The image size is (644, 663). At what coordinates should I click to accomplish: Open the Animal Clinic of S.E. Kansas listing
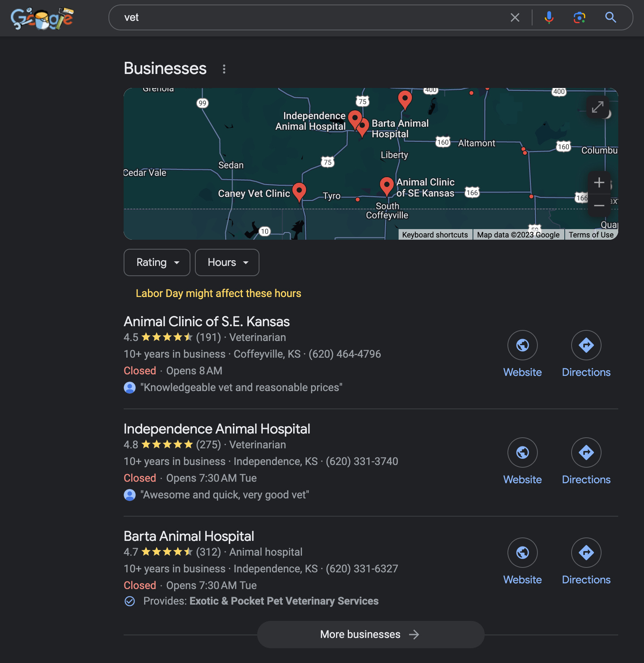pos(207,321)
